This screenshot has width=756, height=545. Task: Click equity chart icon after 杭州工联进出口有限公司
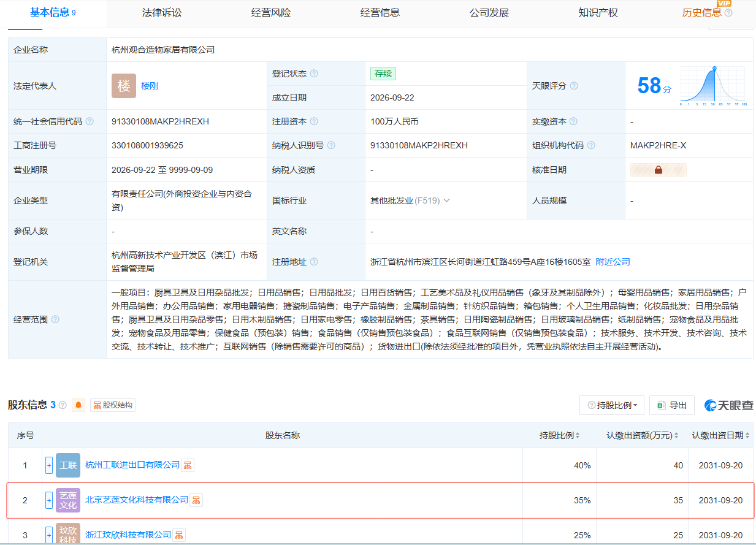[188, 465]
